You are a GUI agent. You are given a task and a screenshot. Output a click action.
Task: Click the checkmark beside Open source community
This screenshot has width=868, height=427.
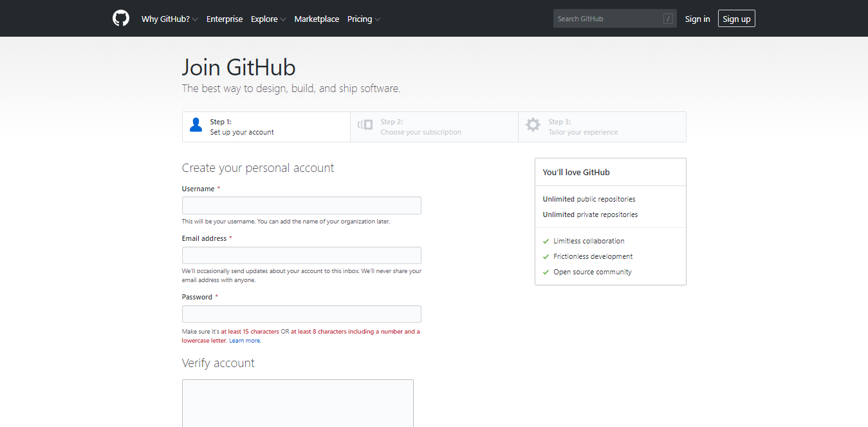click(x=546, y=272)
